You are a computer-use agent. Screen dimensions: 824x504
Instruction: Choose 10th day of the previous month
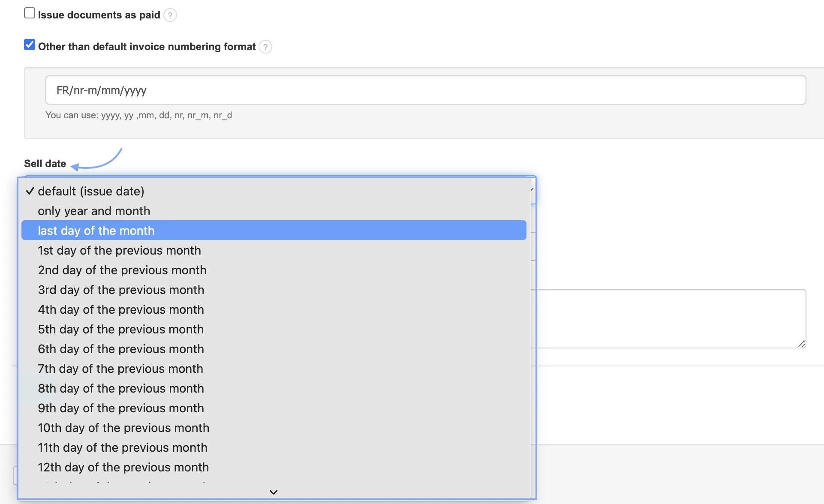click(x=123, y=428)
